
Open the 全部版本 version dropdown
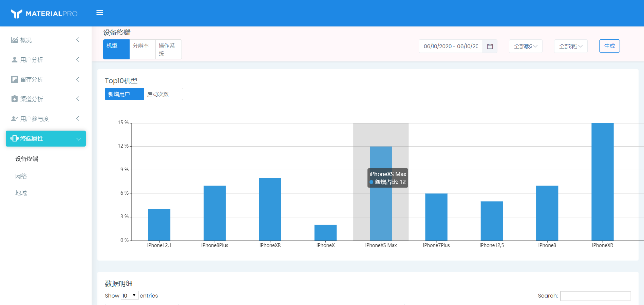pyautogui.click(x=526, y=46)
